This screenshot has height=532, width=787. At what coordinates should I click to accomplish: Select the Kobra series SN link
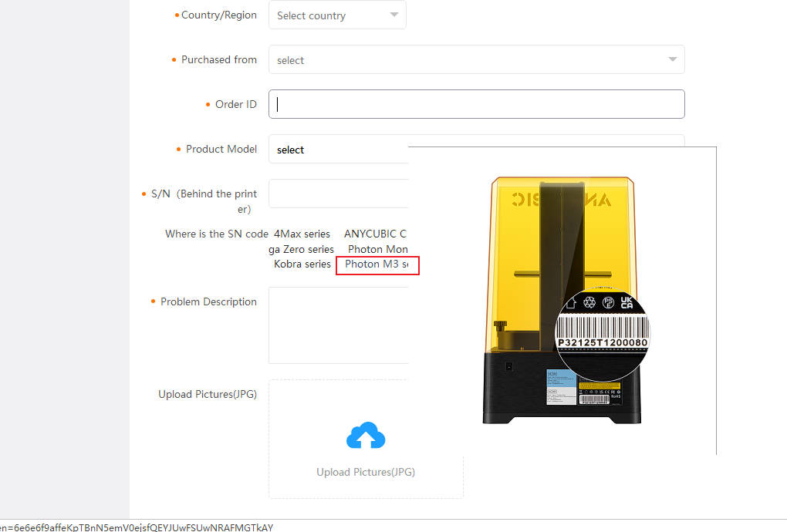(x=302, y=264)
